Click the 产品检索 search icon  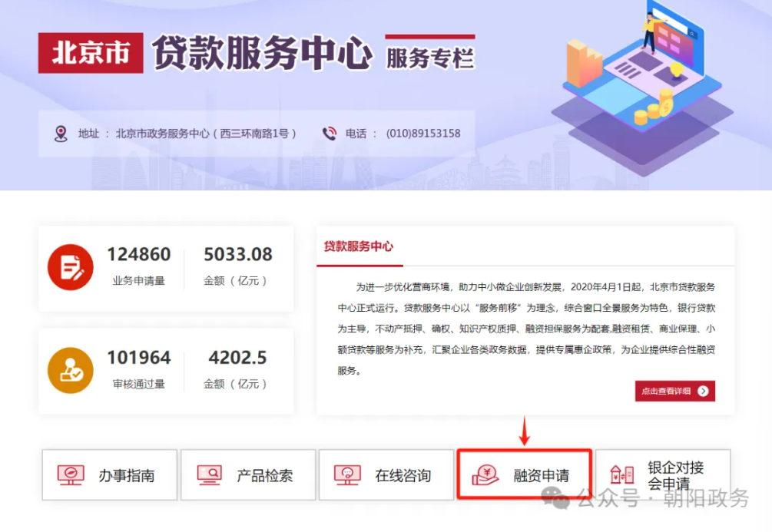208,474
